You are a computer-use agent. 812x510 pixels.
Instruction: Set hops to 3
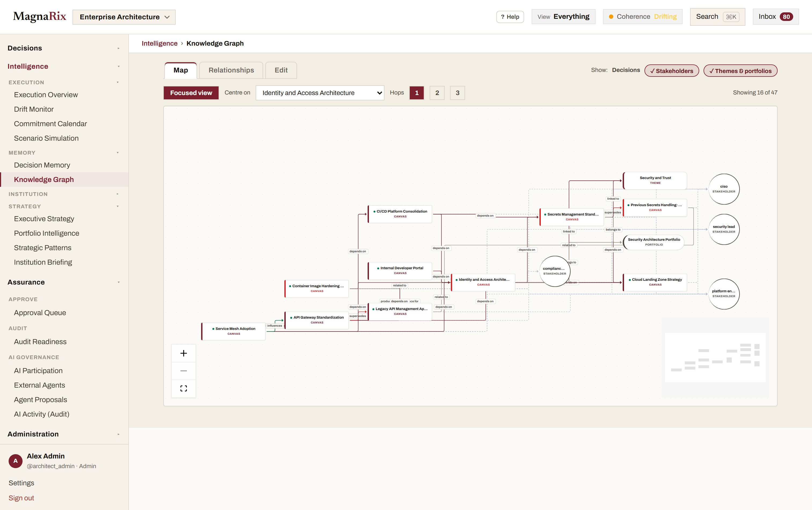tap(458, 93)
